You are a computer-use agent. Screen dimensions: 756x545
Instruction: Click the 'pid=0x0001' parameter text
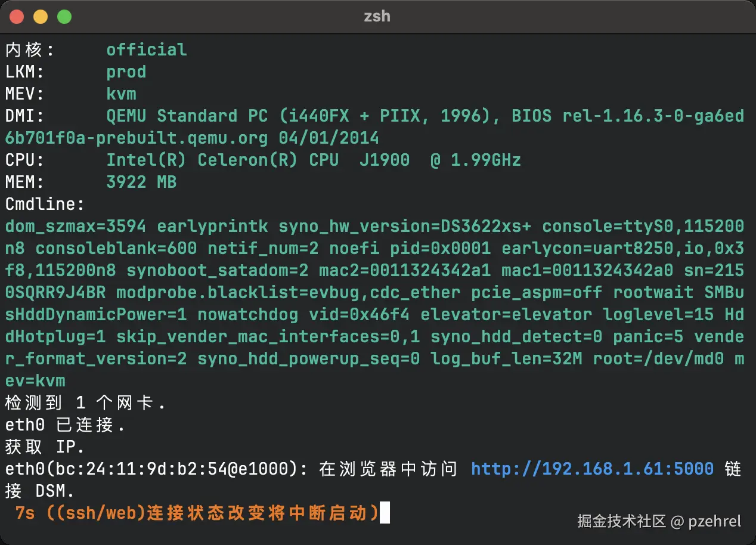point(441,248)
